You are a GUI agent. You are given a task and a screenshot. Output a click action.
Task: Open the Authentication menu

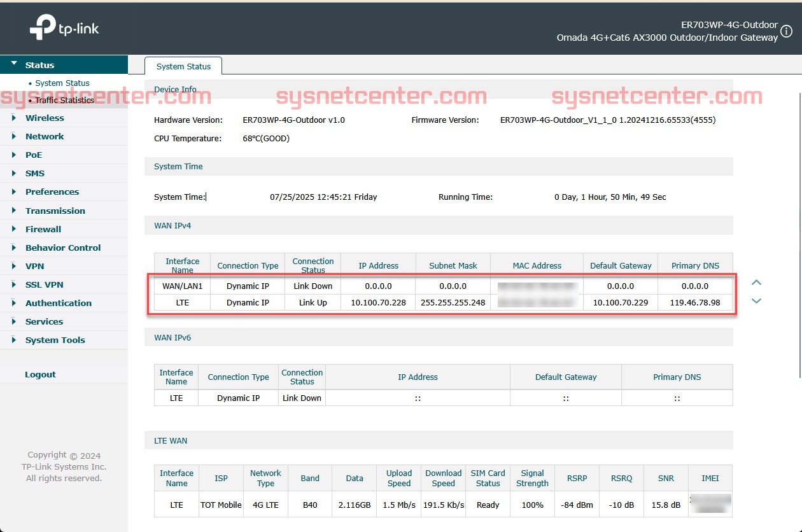click(x=64, y=303)
